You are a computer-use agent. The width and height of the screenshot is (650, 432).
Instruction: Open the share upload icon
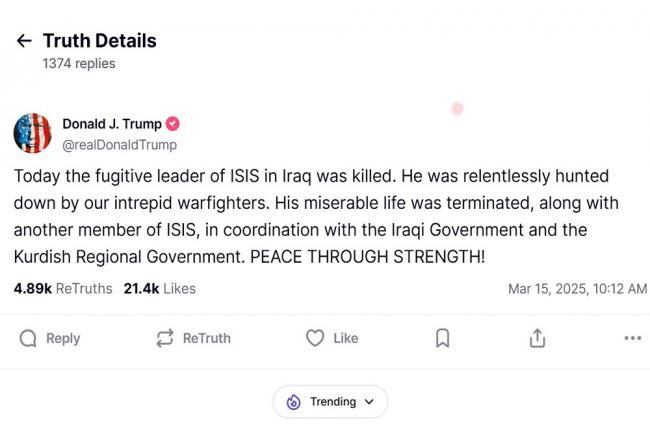click(537, 338)
